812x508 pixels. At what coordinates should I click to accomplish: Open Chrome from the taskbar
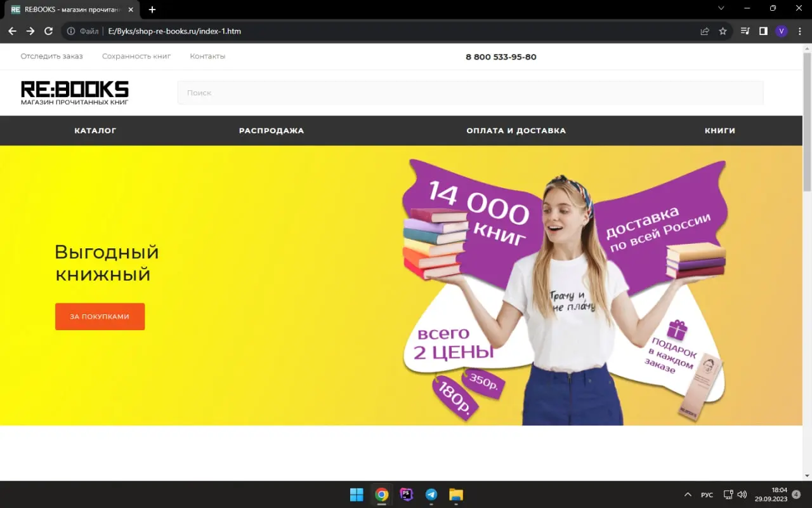point(381,495)
